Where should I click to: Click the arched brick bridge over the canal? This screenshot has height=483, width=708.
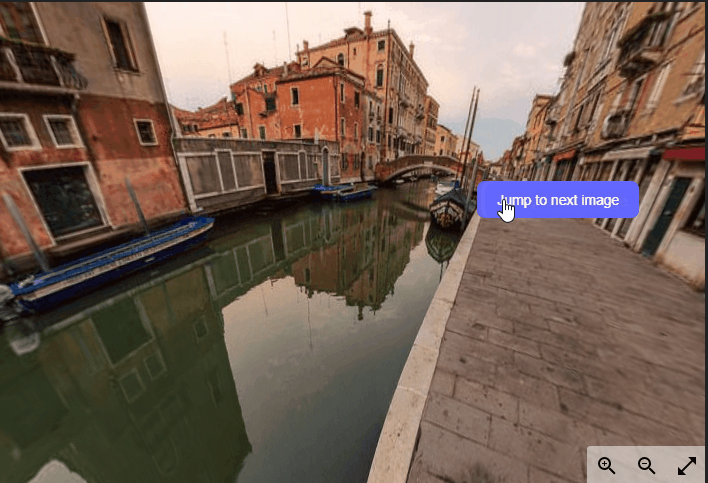point(418,165)
